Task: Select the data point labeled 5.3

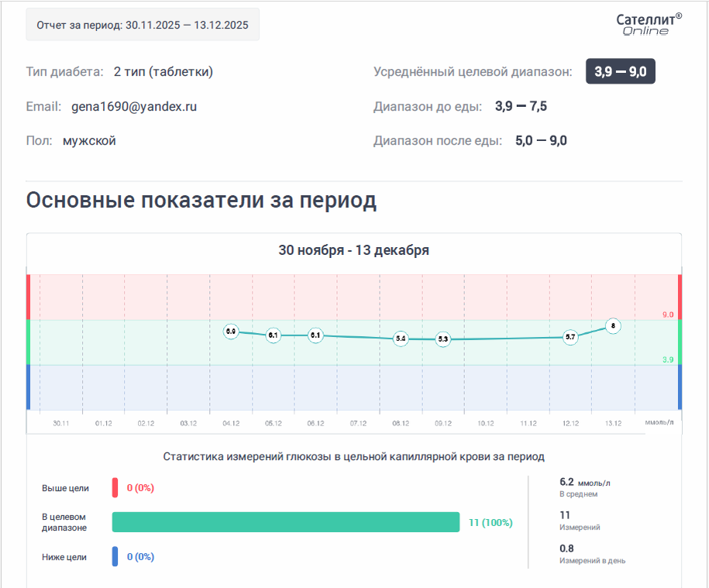Action: 442,339
